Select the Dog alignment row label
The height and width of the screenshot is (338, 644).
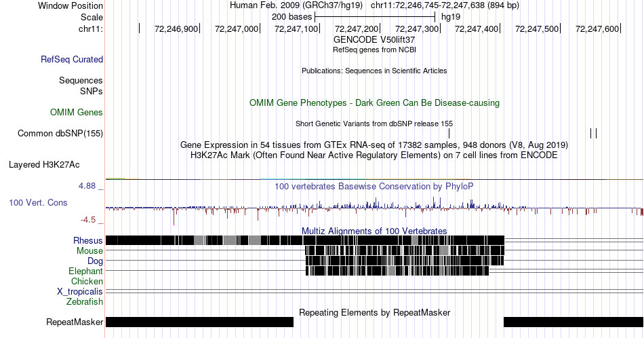[x=95, y=261]
